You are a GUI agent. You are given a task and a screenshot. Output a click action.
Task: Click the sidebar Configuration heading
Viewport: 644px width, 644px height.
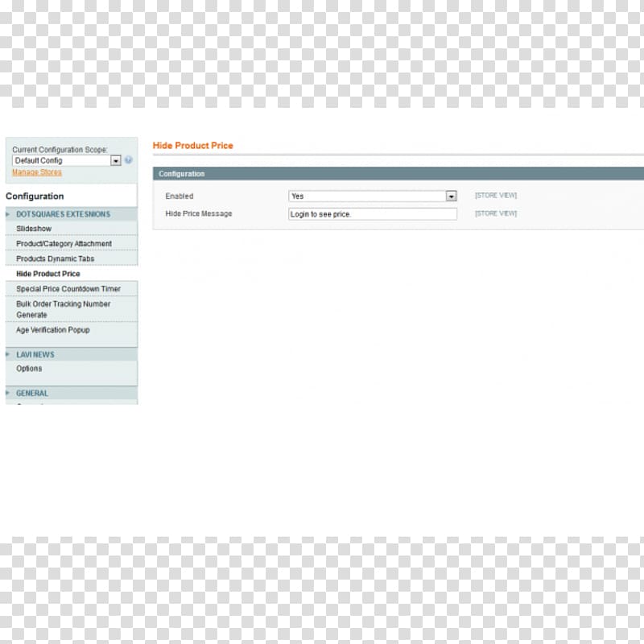coord(35,196)
